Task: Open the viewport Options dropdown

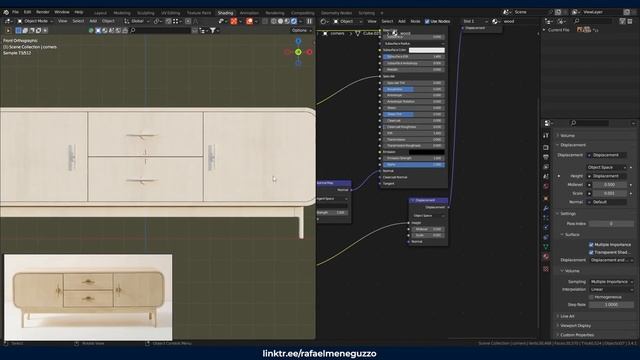Action: pyautogui.click(x=301, y=30)
